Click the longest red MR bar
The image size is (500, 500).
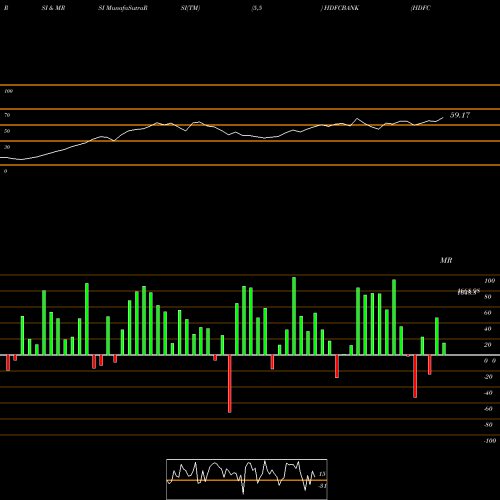tap(230, 384)
